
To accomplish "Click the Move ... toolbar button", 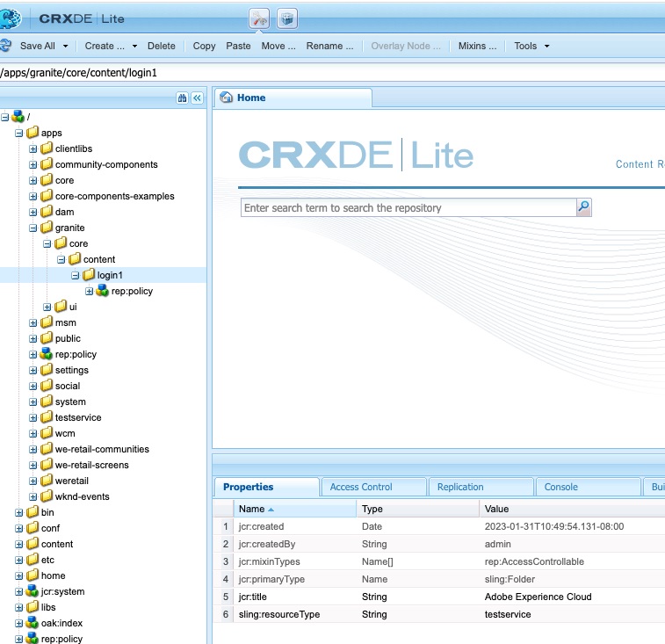I will click(278, 46).
